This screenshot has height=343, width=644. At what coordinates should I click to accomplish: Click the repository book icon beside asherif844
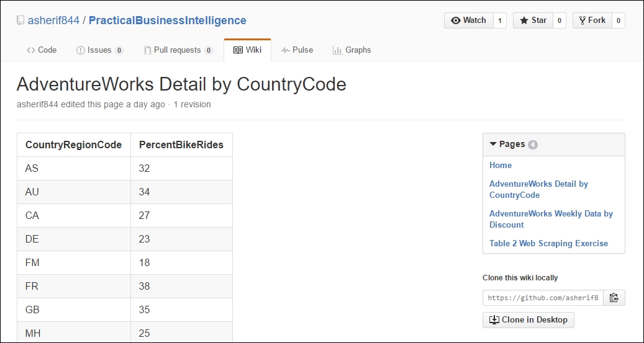click(20, 20)
